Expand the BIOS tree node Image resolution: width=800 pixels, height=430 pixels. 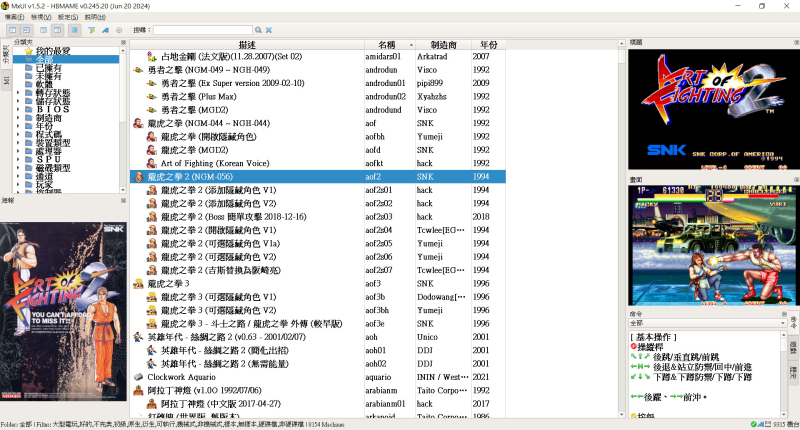18,109
